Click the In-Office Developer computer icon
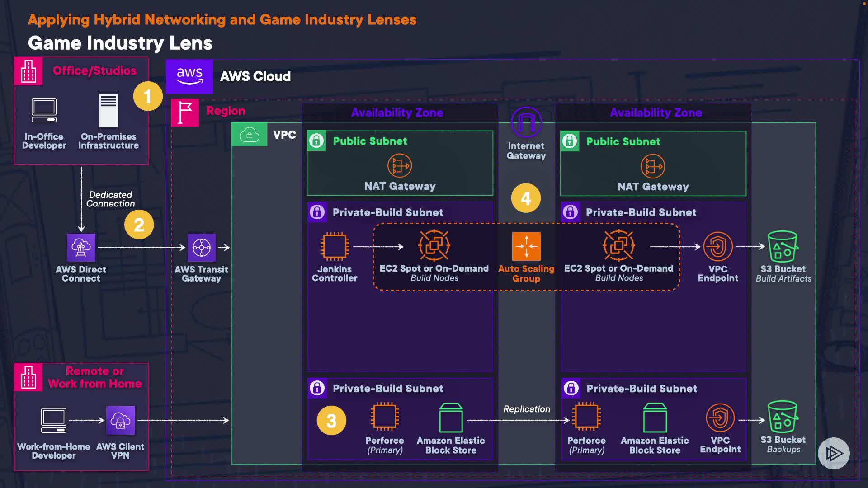The image size is (868, 488). coord(44,110)
